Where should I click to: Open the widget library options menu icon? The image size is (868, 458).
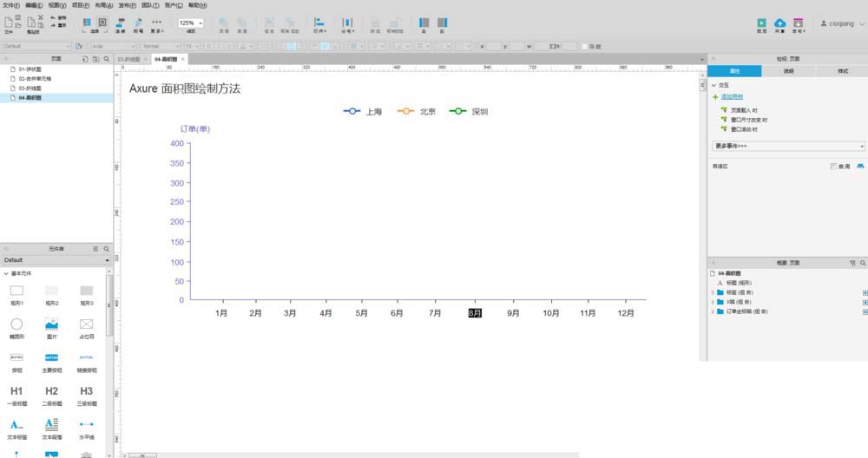(x=95, y=249)
